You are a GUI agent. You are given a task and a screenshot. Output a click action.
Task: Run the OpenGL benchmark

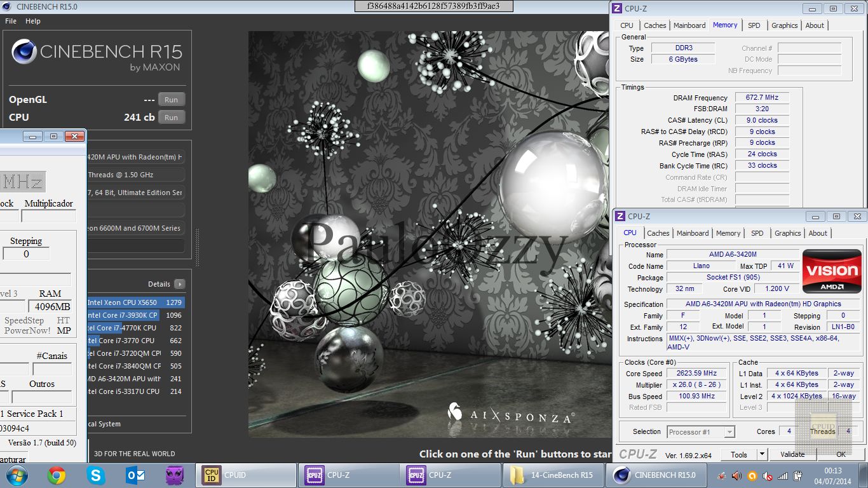pyautogui.click(x=172, y=100)
